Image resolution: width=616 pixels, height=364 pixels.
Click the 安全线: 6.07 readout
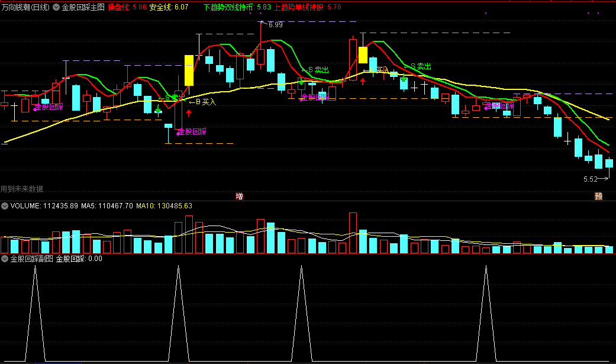click(x=169, y=7)
